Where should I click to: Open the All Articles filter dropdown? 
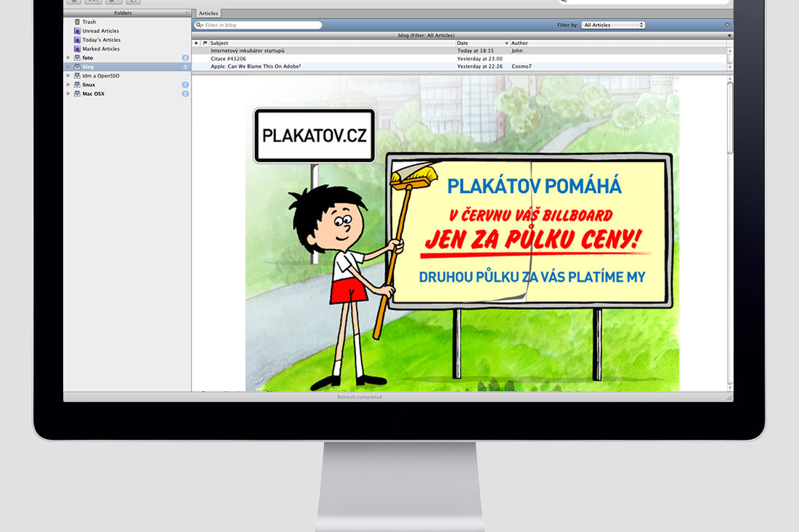[613, 25]
